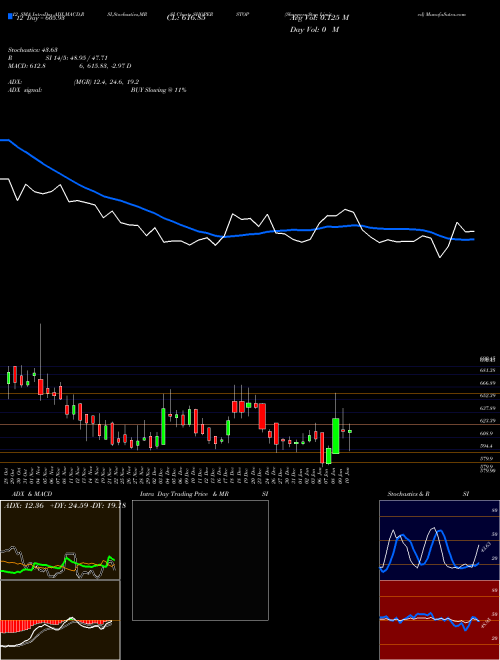Click the blue 12-day SMA legend square
Screen dimensions: 500x660
pos(10,17)
